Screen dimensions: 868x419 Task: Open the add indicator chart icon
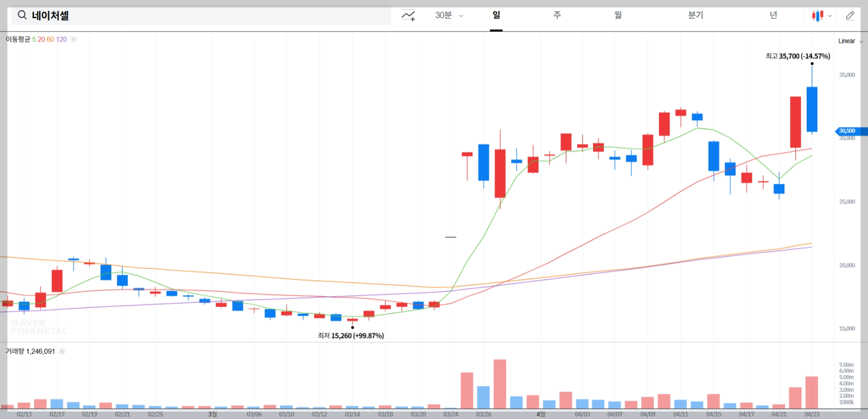click(x=409, y=16)
